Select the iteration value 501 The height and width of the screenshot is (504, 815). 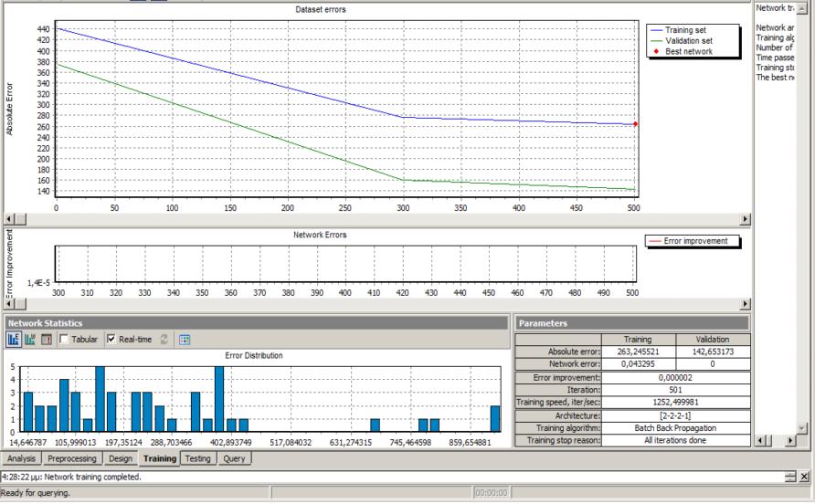(x=675, y=390)
